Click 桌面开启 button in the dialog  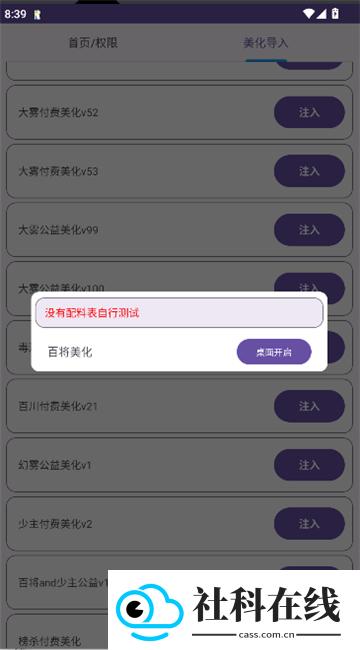tap(274, 352)
